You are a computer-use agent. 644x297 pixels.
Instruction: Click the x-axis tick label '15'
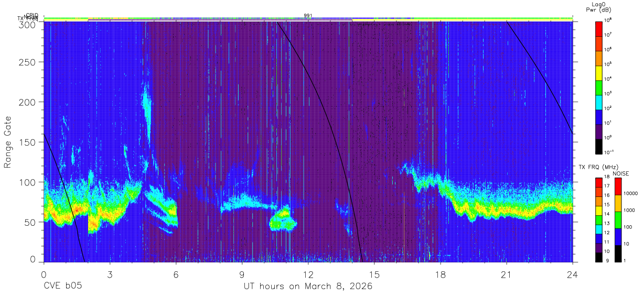[374, 274]
